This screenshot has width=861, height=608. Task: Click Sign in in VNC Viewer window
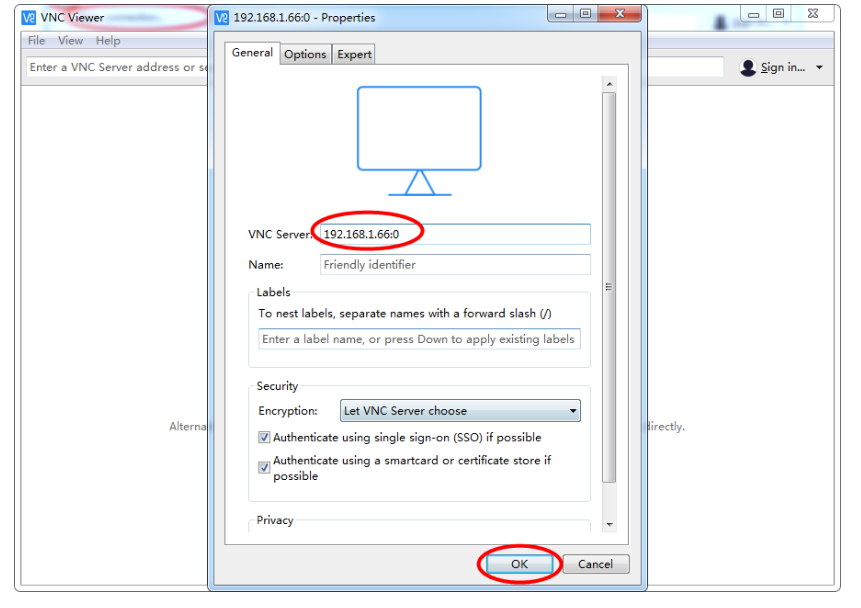click(782, 67)
